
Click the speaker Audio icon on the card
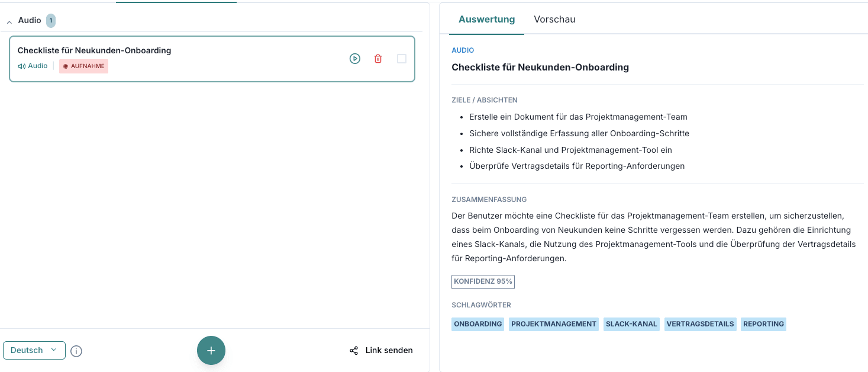tap(22, 66)
